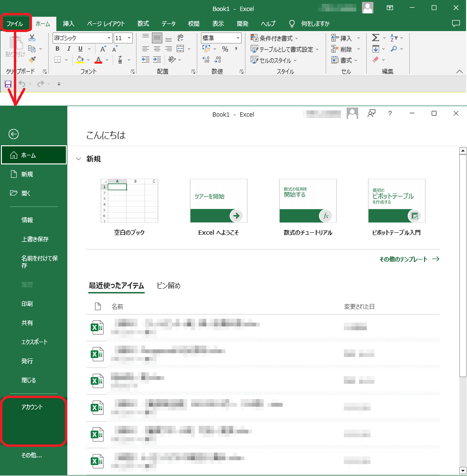Image resolution: width=467 pixels, height=476 pixels.
Task: Open the 空白のブック template thumbnail
Action: (129, 201)
